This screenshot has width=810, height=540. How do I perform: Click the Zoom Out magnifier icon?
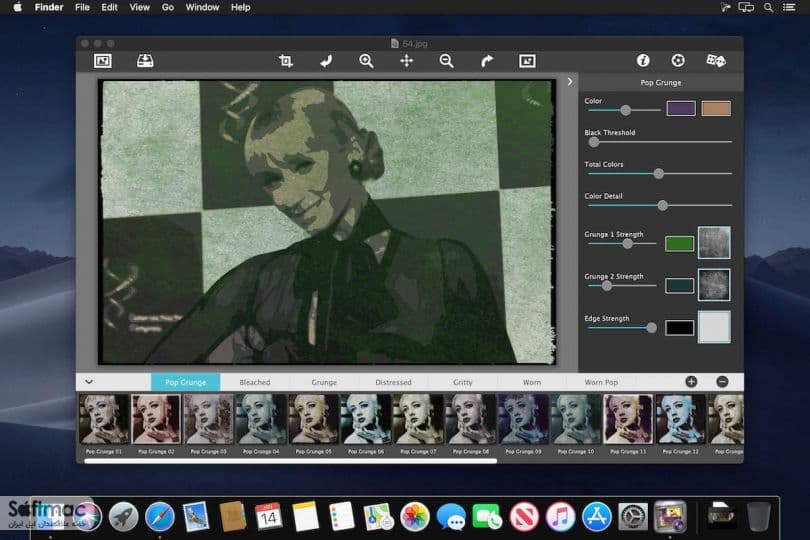tap(446, 61)
